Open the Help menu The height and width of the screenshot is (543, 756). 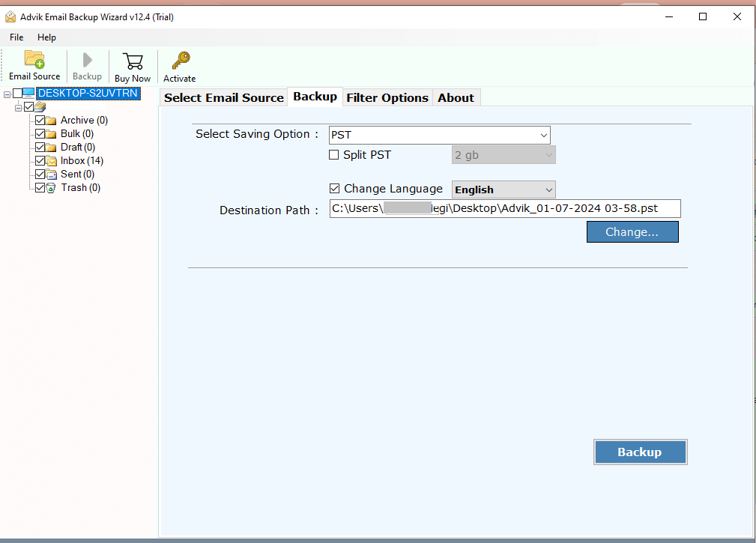(46, 37)
